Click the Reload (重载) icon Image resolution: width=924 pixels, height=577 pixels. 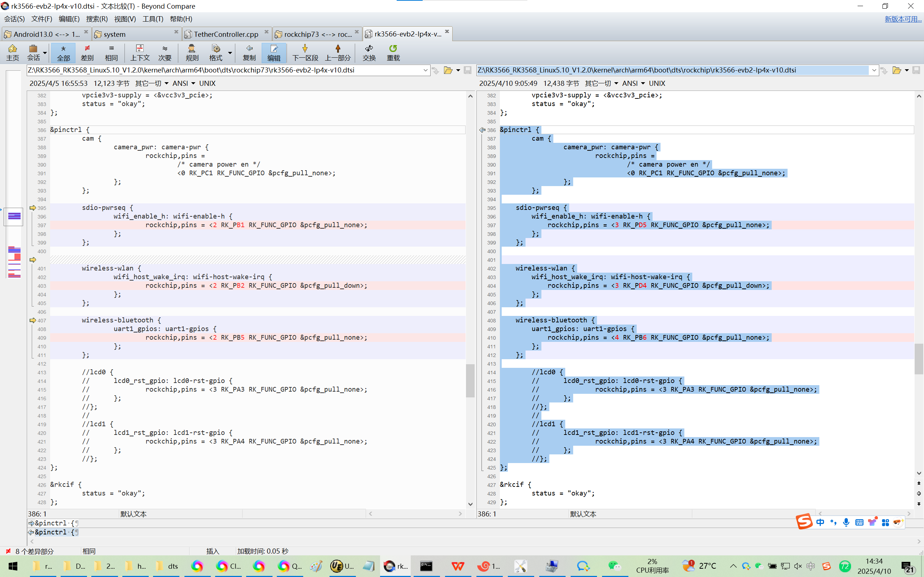coord(393,52)
